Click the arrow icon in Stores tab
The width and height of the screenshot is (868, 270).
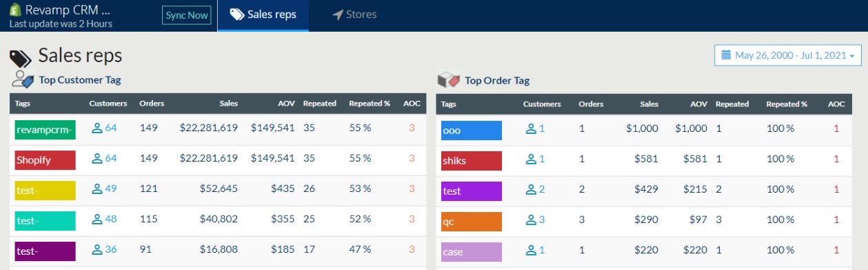click(337, 15)
